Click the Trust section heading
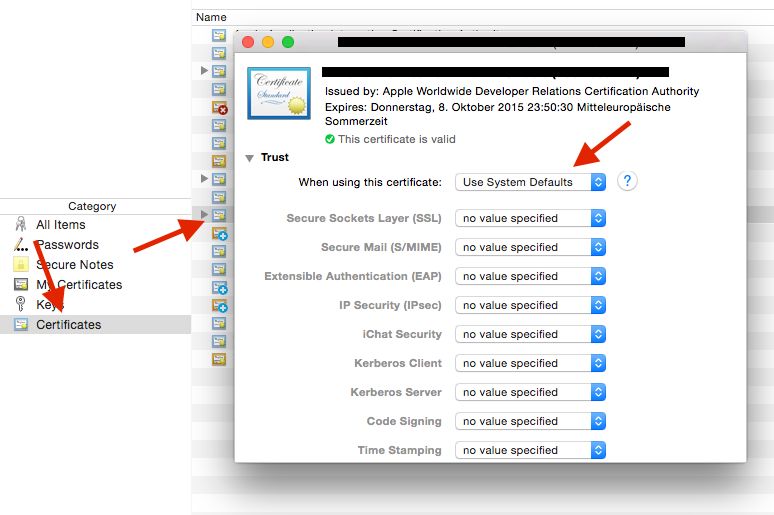Viewport: 774px width, 515px height. (274, 158)
